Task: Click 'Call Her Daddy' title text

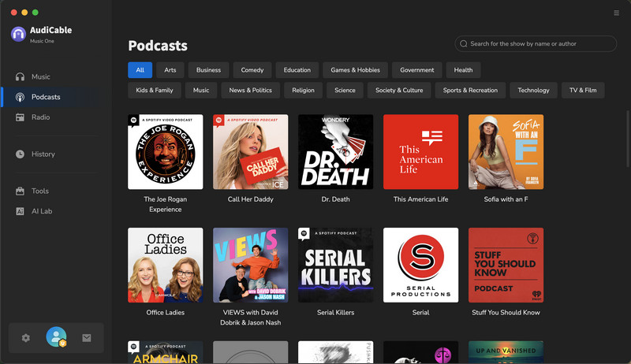Action: [x=250, y=199]
